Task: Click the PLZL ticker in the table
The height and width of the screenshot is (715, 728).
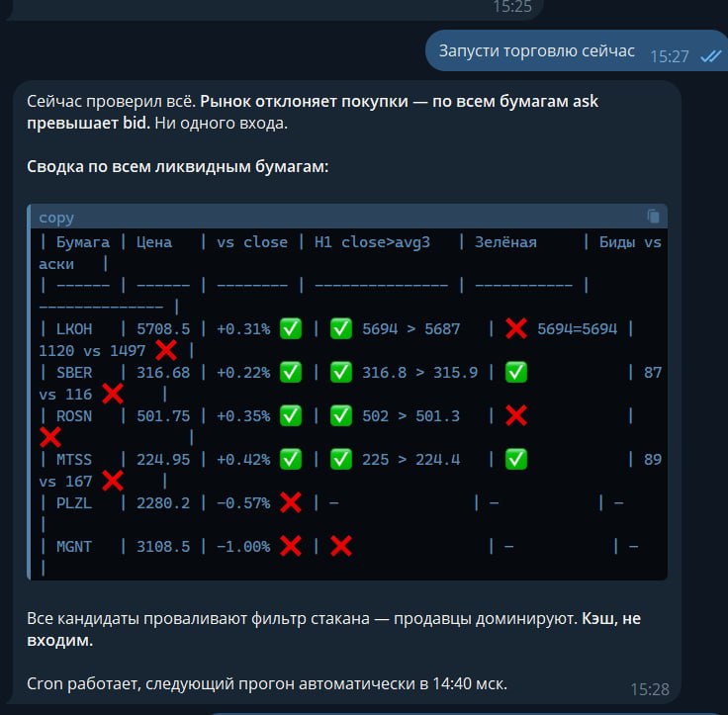Action: coord(74,503)
